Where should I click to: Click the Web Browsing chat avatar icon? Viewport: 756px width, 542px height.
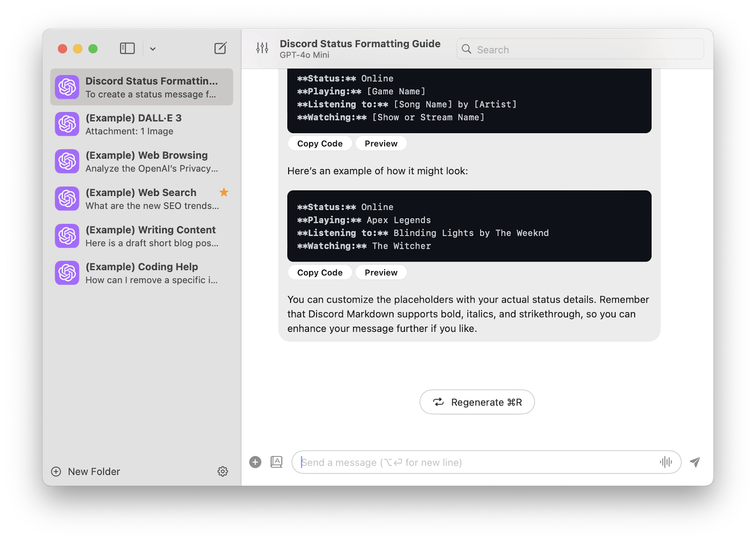tap(67, 161)
